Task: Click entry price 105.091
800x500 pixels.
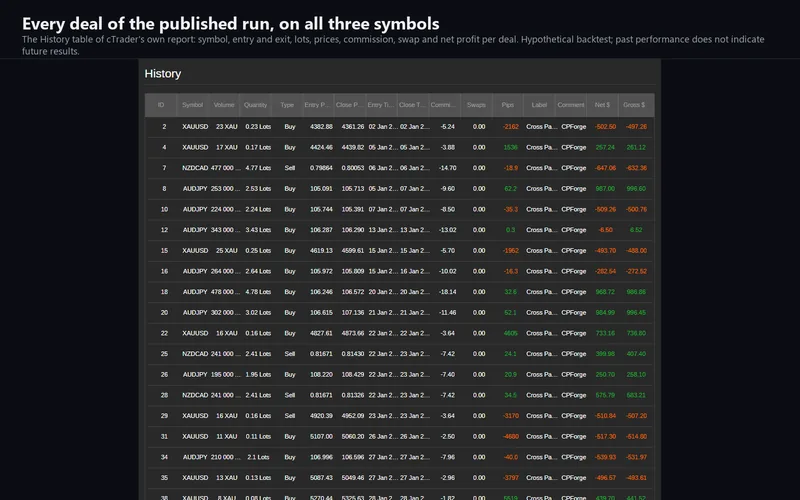Action: [321, 189]
